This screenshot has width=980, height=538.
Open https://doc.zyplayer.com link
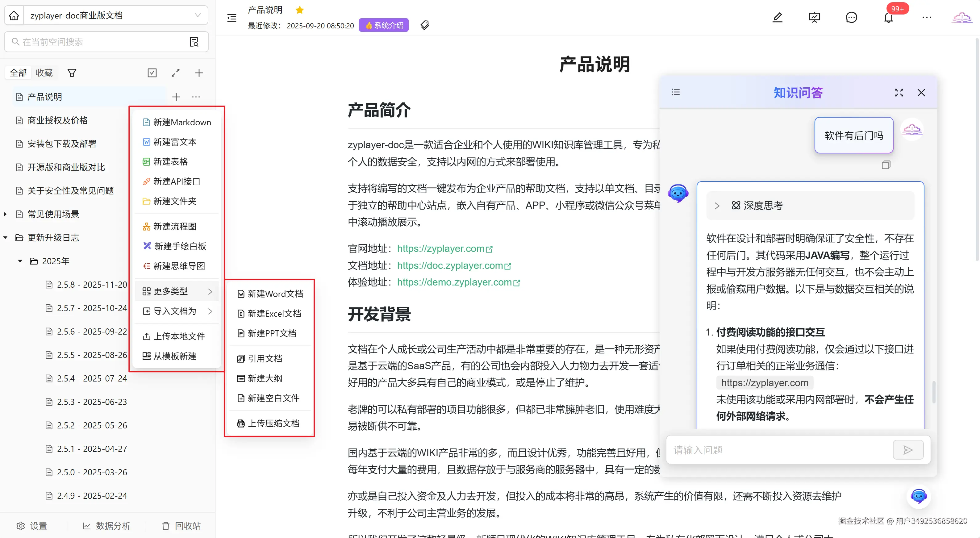point(450,265)
